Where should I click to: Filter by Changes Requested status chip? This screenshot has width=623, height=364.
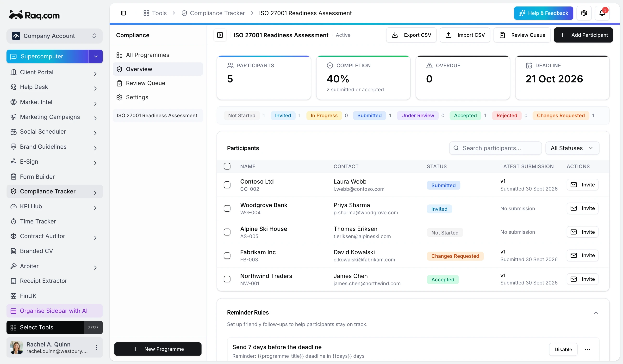point(561,115)
